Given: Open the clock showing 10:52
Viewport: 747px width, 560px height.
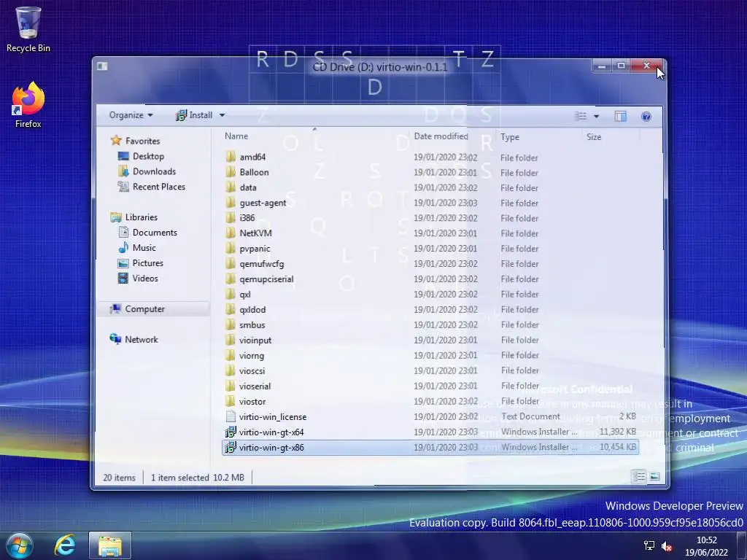Looking at the screenshot, I should 706,545.
